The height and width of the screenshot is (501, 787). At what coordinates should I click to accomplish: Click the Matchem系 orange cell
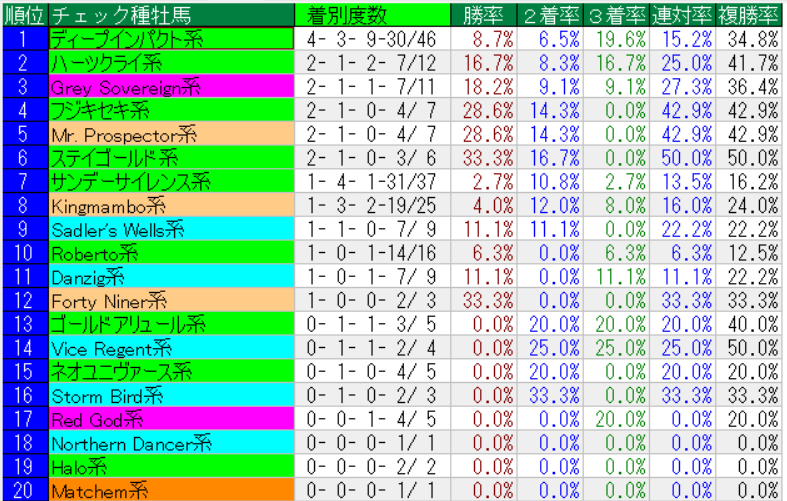coord(171,490)
